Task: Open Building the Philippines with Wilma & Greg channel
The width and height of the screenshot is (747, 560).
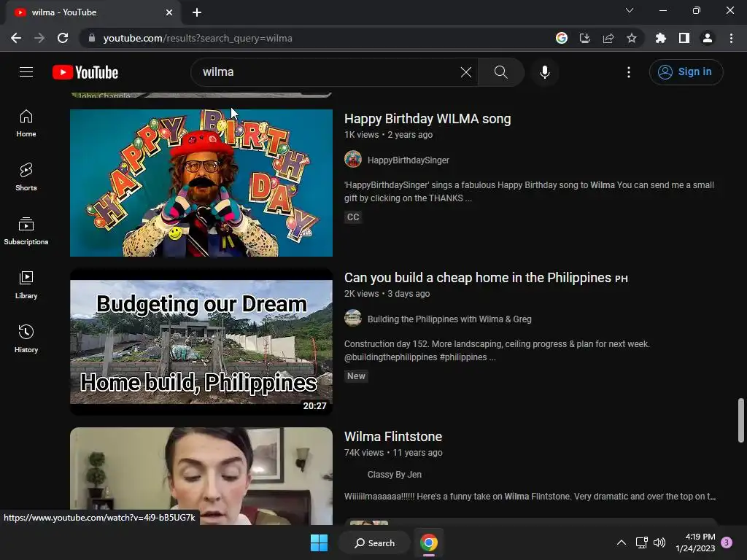Action: click(x=449, y=319)
